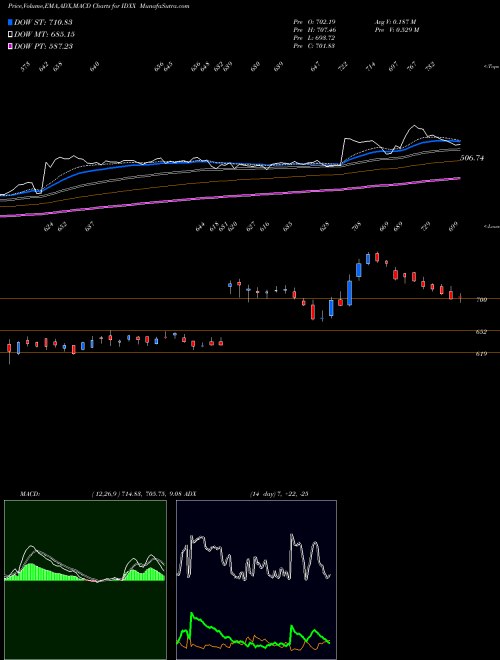The width and height of the screenshot is (500, 660).
Task: Click the 'Pre H: 707.46' value
Action: 314,30
